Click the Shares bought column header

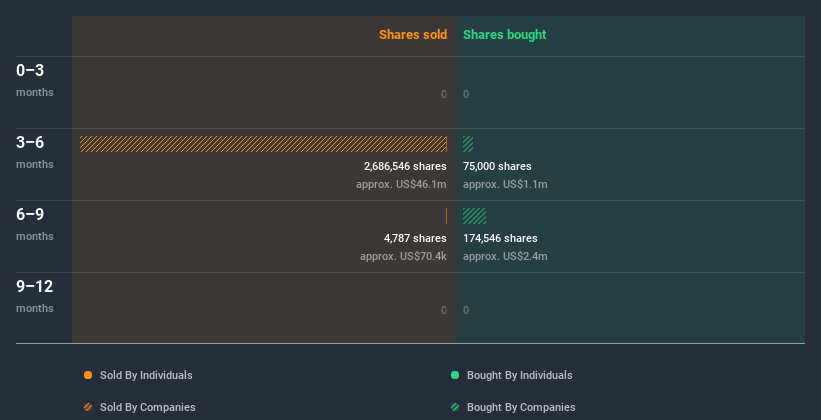[x=505, y=35]
